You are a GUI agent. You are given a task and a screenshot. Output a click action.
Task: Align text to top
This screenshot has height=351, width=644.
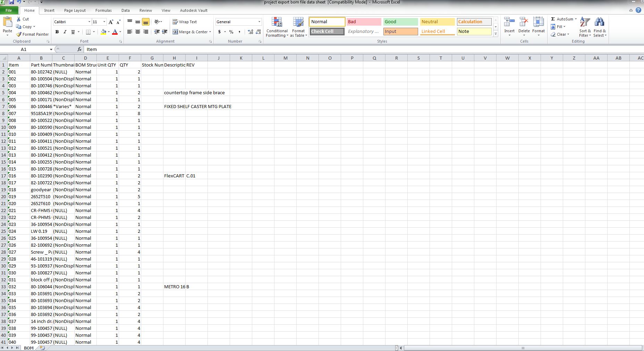click(130, 22)
